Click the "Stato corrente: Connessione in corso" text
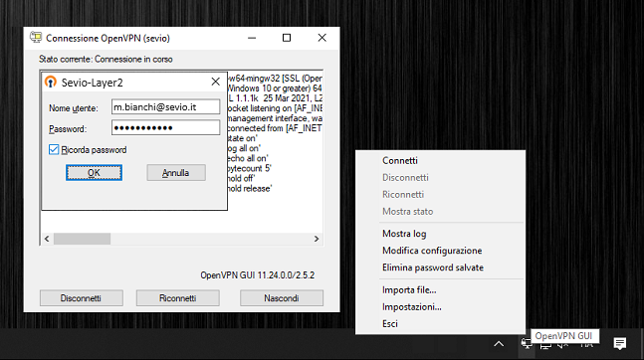The image size is (644, 360). pos(106,59)
